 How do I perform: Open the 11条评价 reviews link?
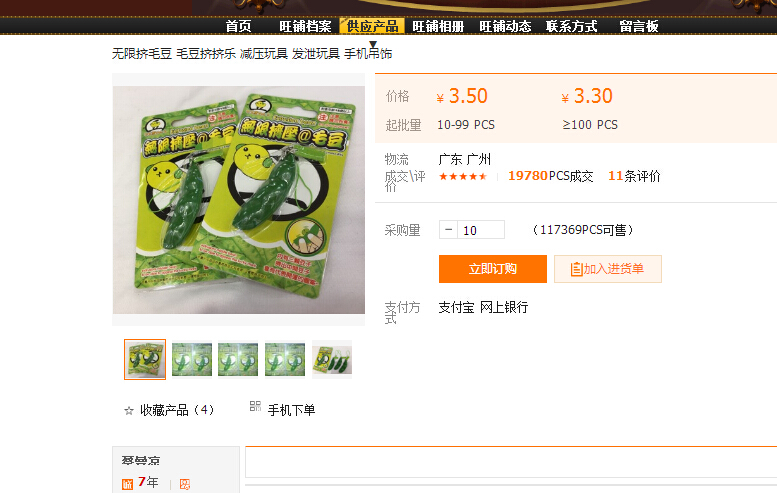pos(634,176)
